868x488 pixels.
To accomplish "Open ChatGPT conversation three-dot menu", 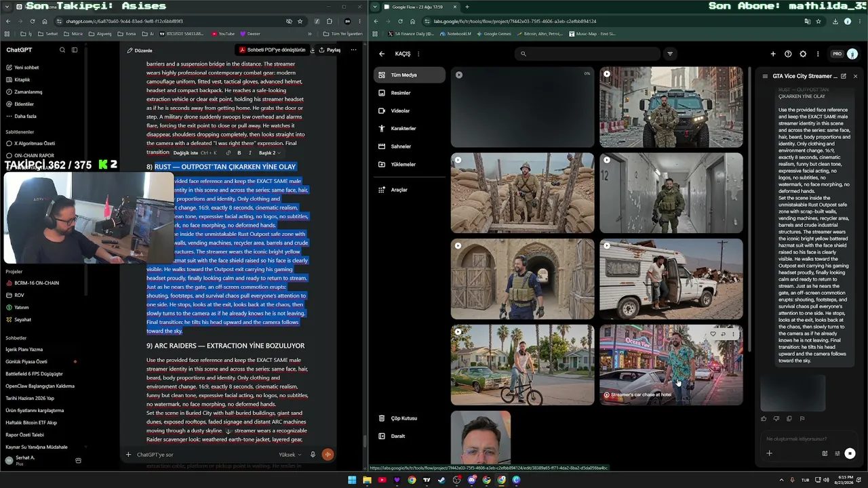I will point(353,50).
